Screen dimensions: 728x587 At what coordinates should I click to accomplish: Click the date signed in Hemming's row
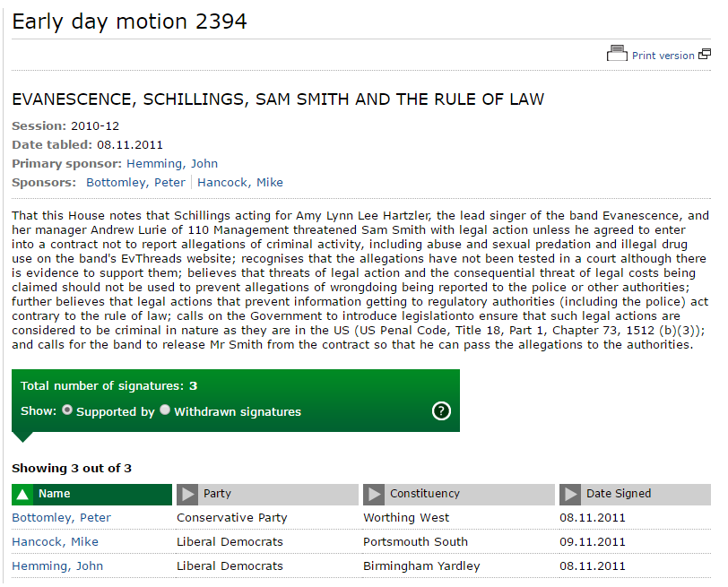(x=593, y=566)
